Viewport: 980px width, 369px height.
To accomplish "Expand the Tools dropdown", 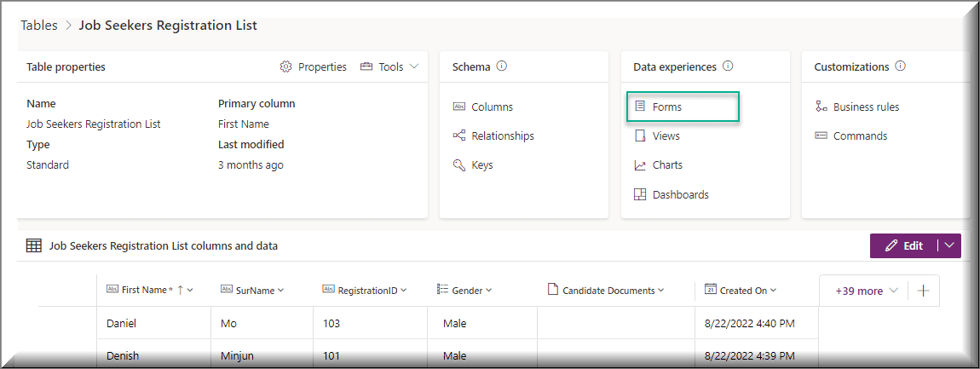I will click(414, 66).
